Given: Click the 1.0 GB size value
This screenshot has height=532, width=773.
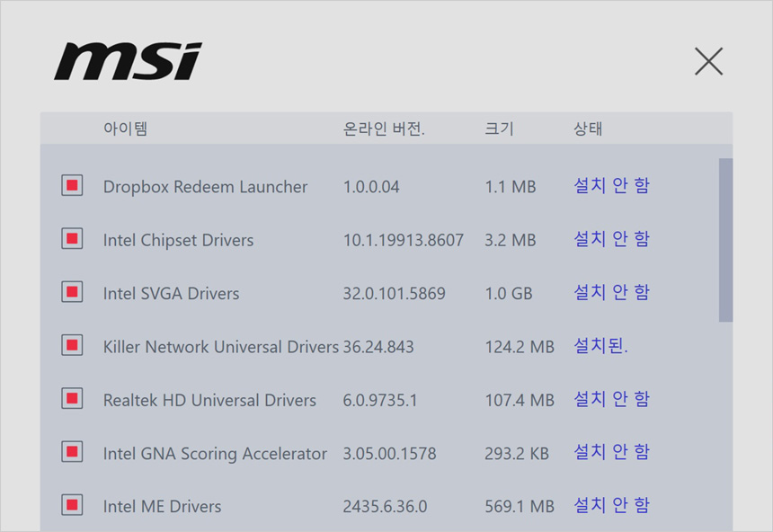Looking at the screenshot, I should pyautogui.click(x=509, y=293).
